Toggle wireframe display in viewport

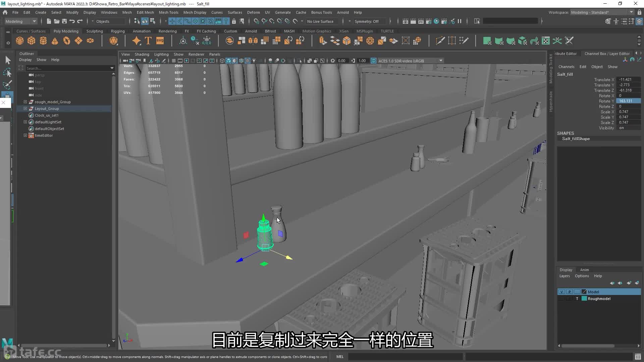[222, 61]
